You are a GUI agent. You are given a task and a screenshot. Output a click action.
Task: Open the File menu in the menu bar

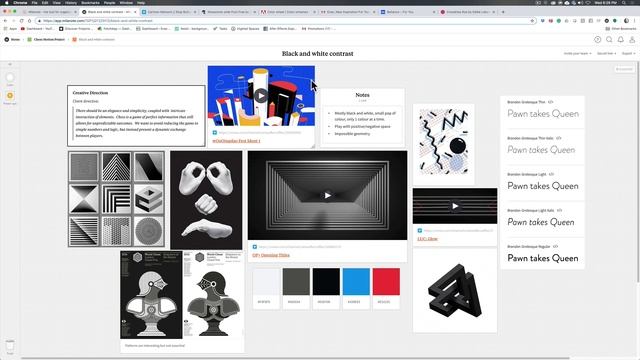click(34, 2)
